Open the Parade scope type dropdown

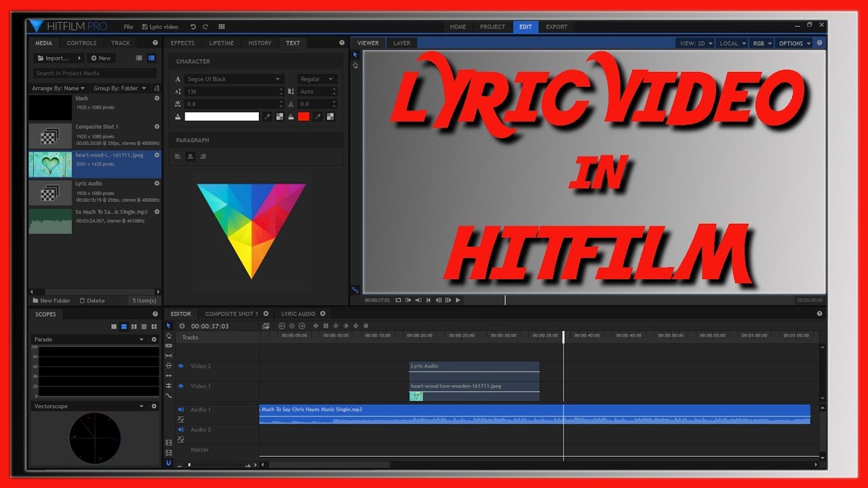89,339
